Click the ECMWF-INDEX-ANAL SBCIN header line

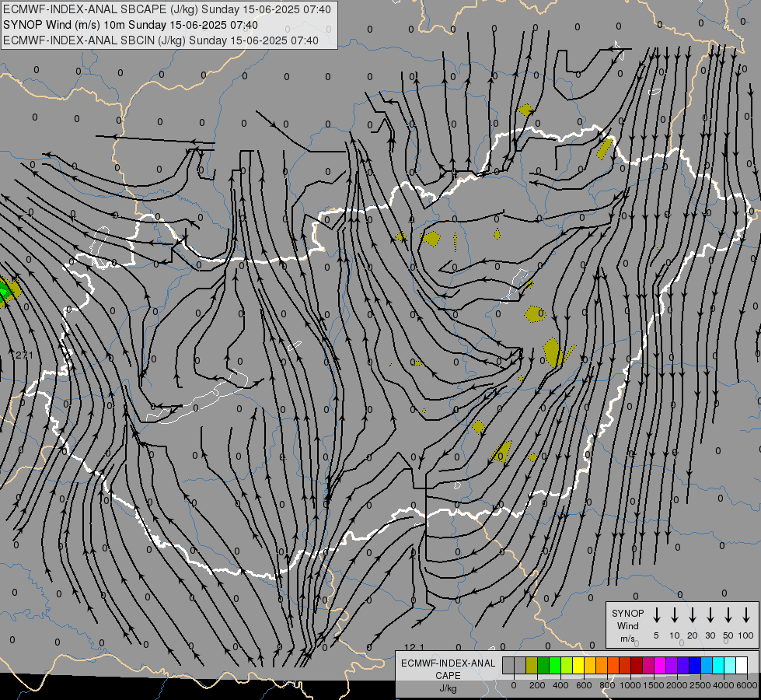(x=161, y=40)
